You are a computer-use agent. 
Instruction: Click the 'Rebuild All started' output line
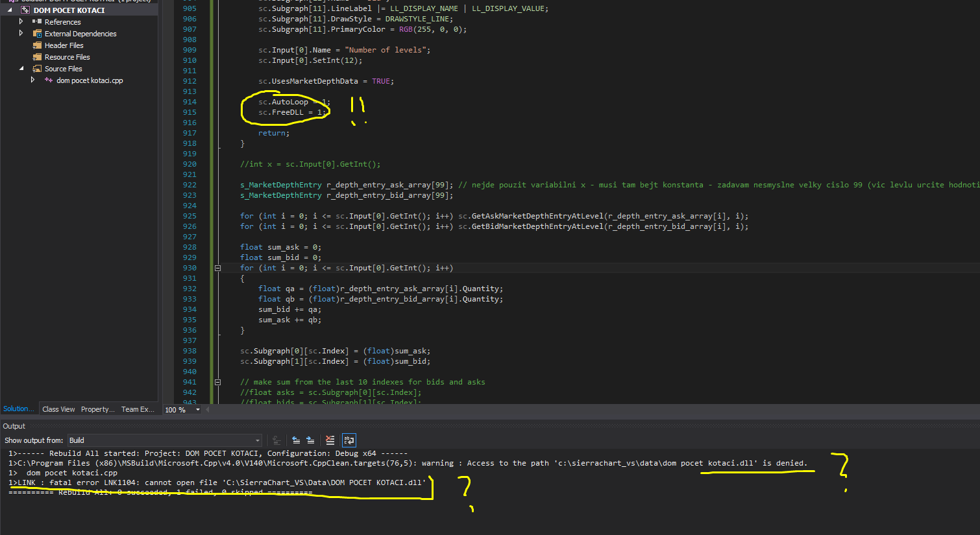[208, 453]
